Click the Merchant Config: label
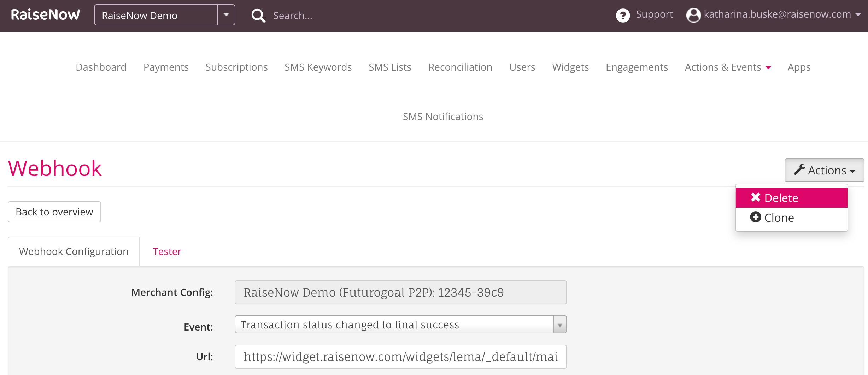The image size is (868, 375). point(172,292)
